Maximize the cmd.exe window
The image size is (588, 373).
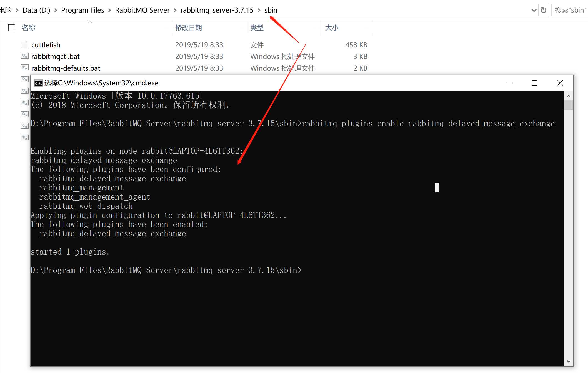534,83
